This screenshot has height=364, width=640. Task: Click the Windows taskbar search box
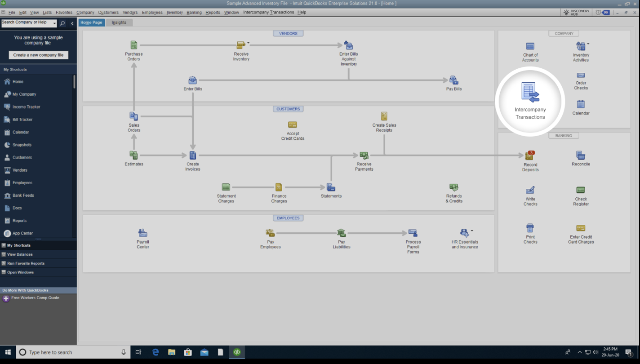pos(73,352)
